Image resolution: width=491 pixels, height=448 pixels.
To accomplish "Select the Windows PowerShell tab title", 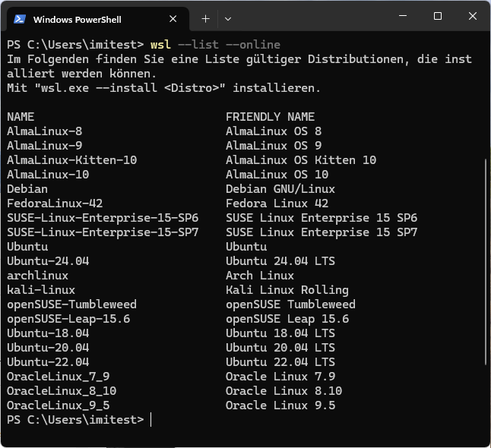I will 78,19.
